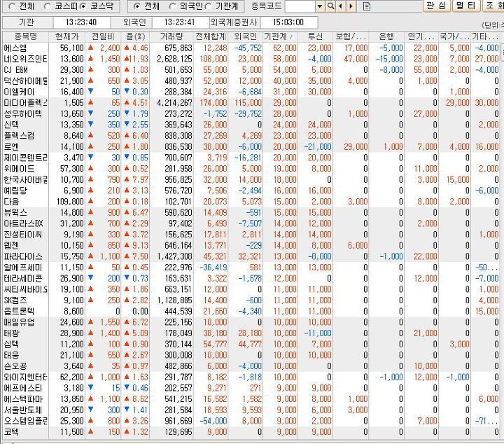Sort by the 전체합계 column header
The height and width of the screenshot is (444, 504).
[211, 36]
